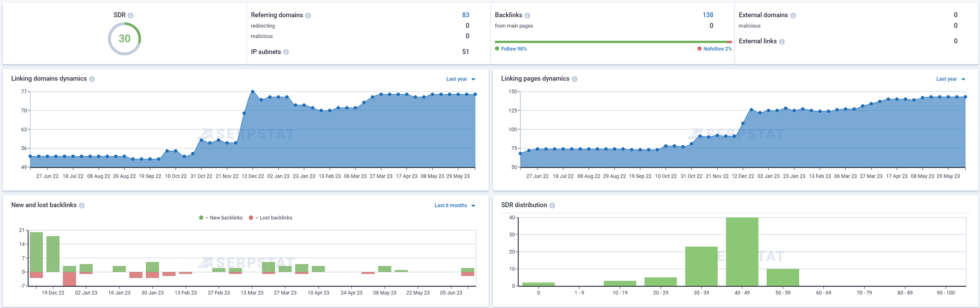Click the Linking pages dynamics info icon
The image size is (980, 308).
click(x=575, y=79)
